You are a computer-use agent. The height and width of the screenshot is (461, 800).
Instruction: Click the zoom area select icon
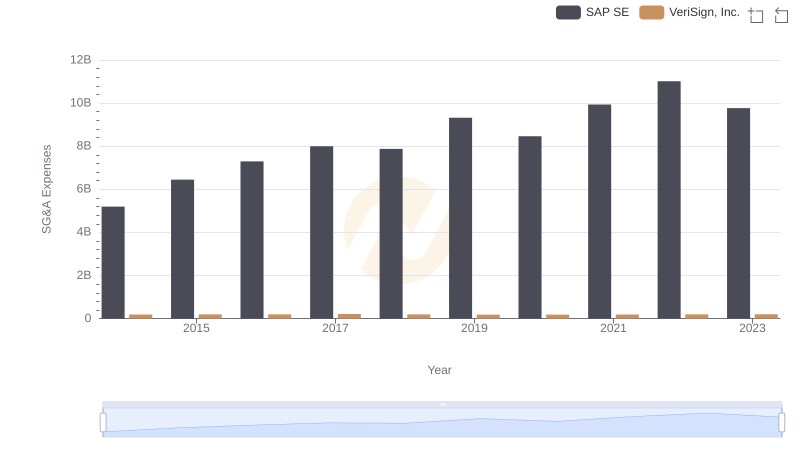pyautogui.click(x=756, y=15)
